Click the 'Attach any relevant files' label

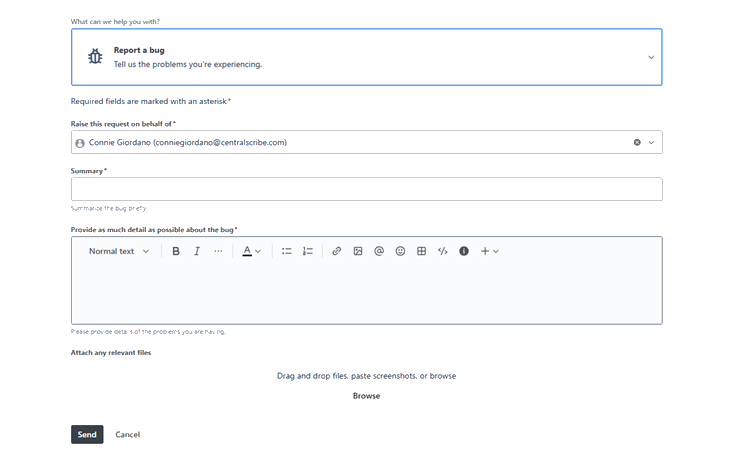[x=111, y=352]
